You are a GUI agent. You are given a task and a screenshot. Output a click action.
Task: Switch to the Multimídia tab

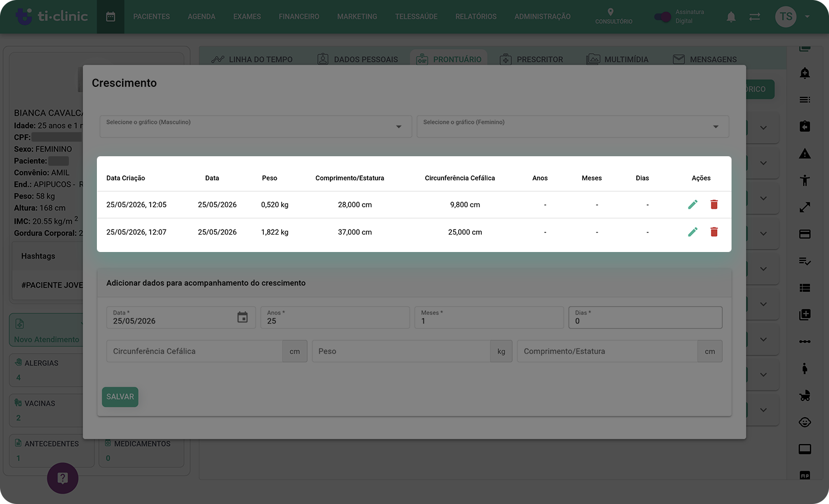click(x=617, y=59)
